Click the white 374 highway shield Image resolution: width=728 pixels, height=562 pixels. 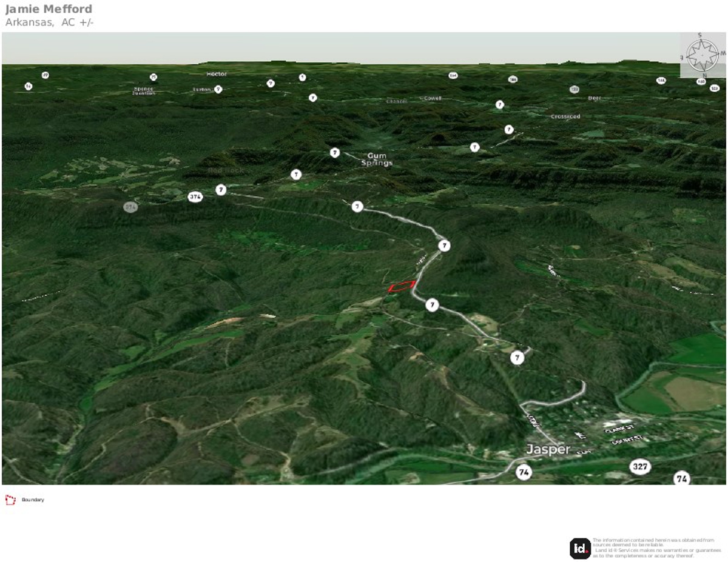tap(195, 197)
